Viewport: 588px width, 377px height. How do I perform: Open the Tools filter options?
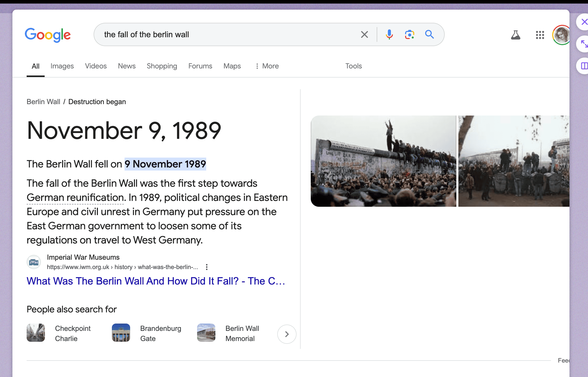[353, 66]
